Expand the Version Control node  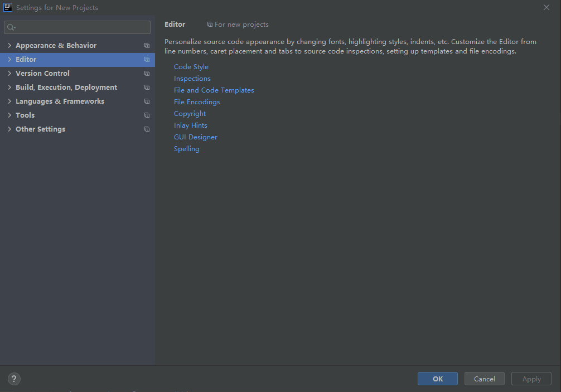(x=9, y=73)
